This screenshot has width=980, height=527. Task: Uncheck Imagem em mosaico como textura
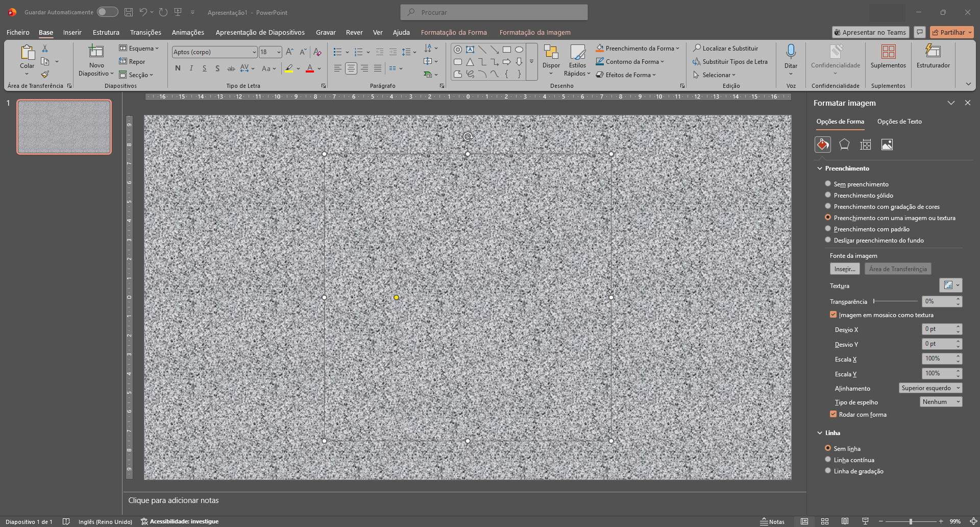coord(834,315)
